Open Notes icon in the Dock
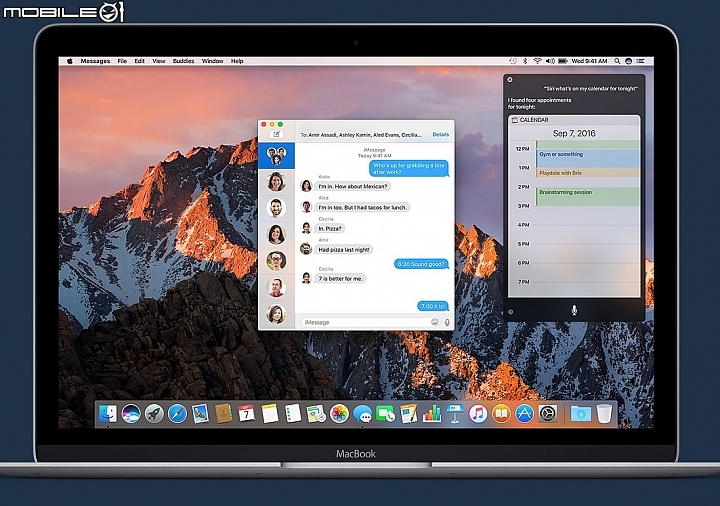 coord(270,414)
